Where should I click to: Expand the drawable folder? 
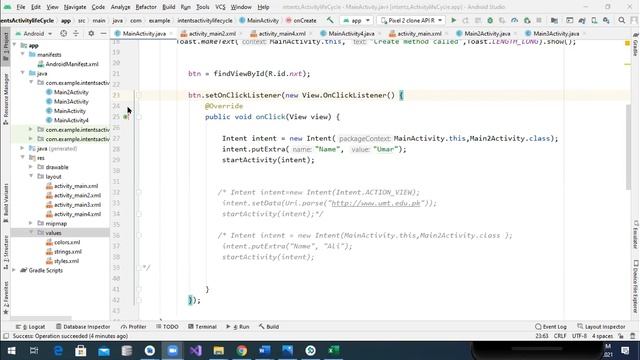click(x=31, y=167)
